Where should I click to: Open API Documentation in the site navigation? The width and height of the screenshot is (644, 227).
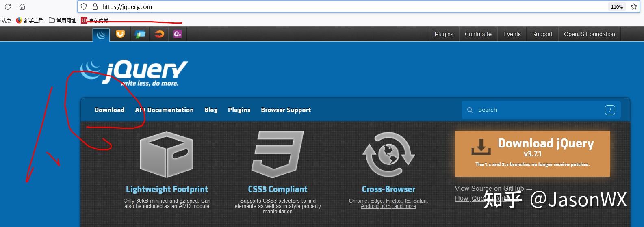(x=165, y=110)
